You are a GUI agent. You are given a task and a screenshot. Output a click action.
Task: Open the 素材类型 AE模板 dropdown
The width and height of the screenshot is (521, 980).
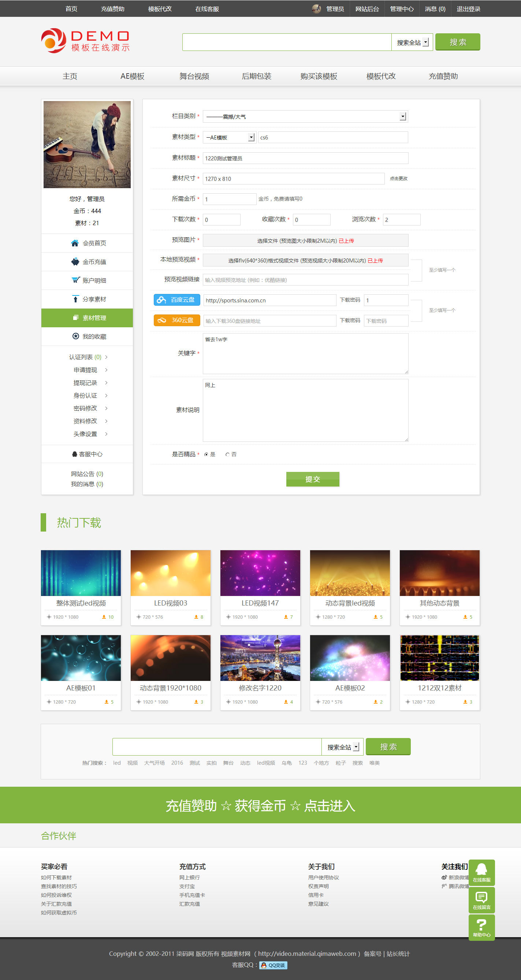251,137
